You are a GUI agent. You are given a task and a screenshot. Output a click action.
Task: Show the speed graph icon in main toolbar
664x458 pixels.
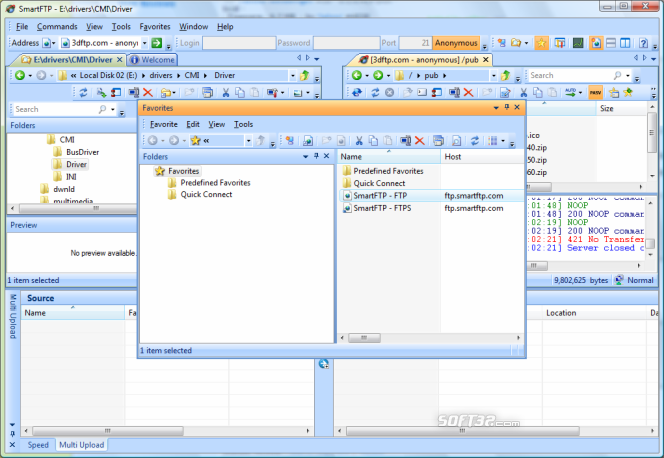click(x=578, y=43)
